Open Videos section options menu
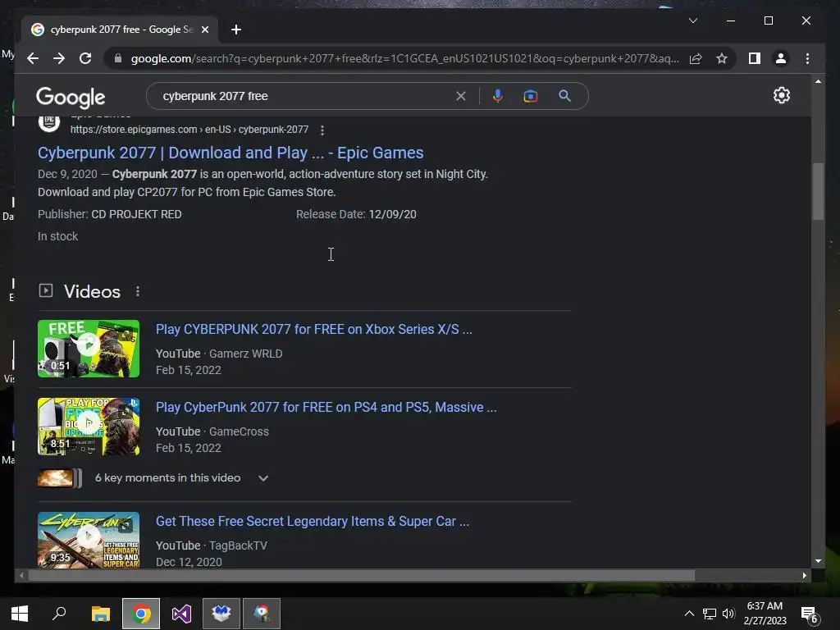 [138, 291]
